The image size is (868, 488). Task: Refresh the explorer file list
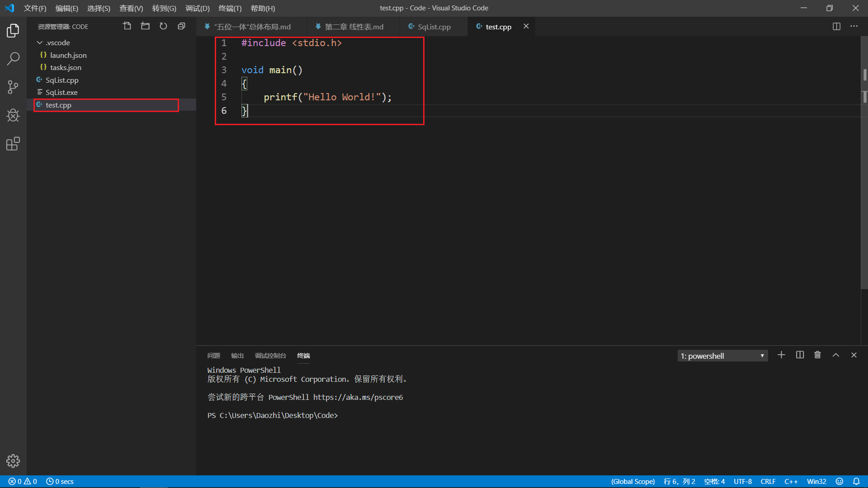point(163,26)
